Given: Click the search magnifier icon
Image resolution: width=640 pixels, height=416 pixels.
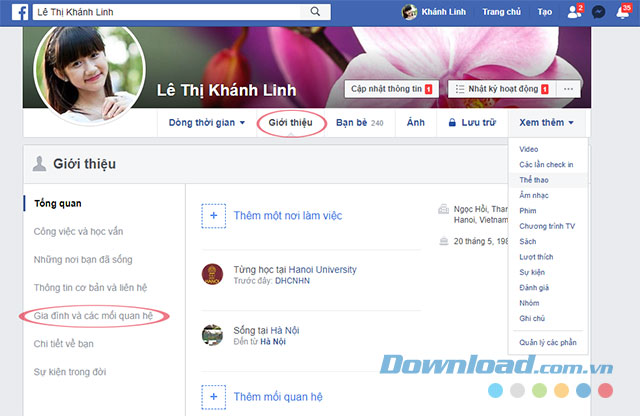Looking at the screenshot, I should click(315, 11).
